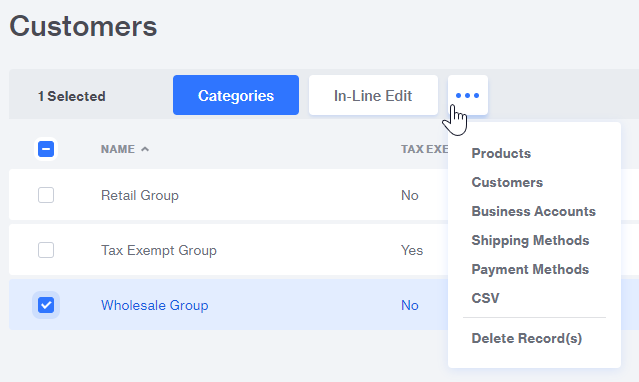Toggle the select-all header checkbox
This screenshot has height=382, width=639.
pos(46,149)
